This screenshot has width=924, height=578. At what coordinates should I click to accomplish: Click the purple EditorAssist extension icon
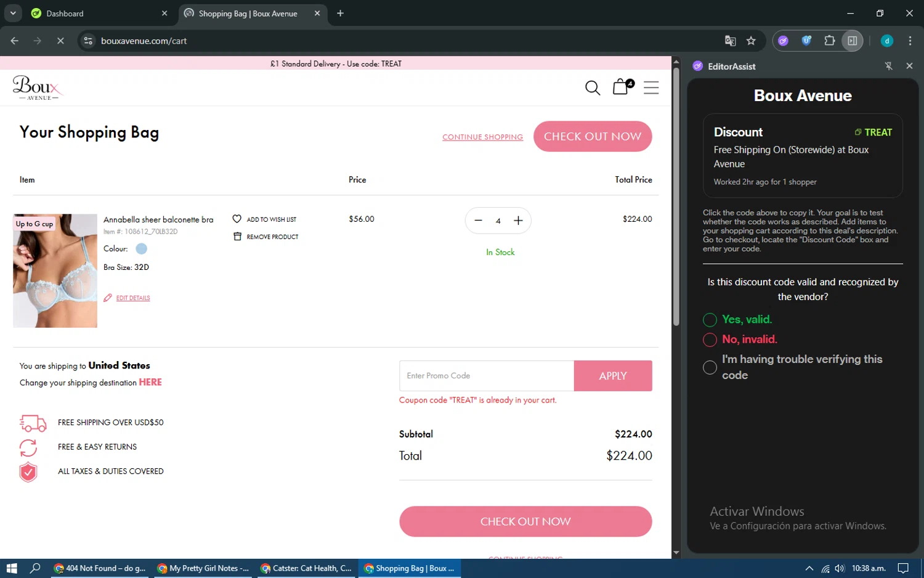click(x=783, y=41)
